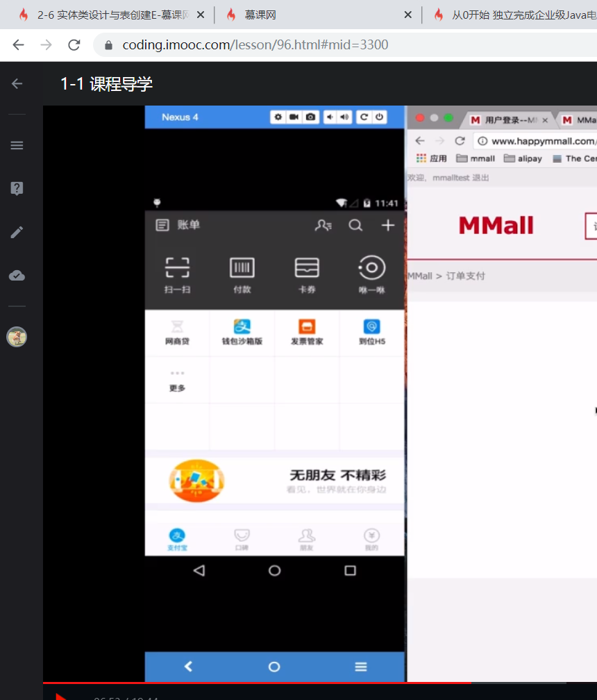Open the Q&A question mark icon
597x700 pixels.
17,188
